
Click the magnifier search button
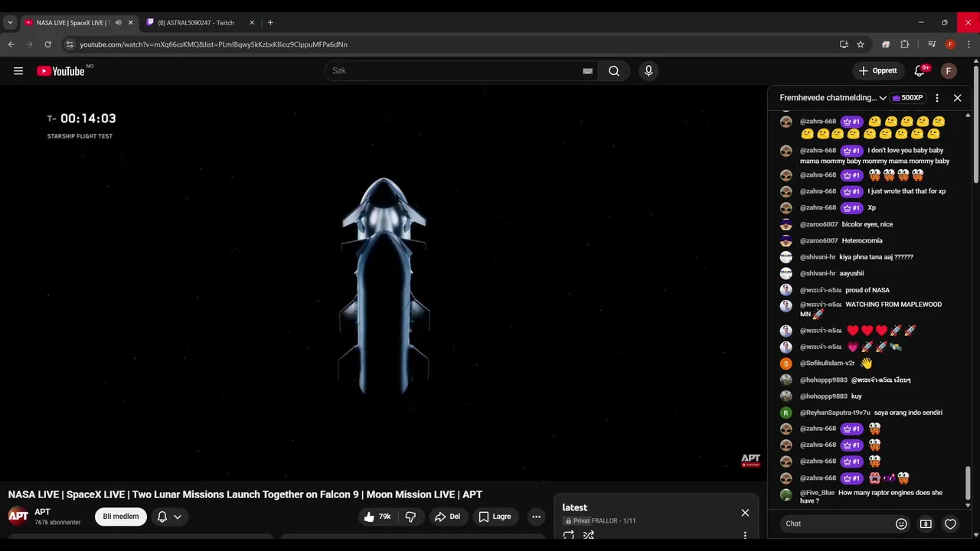point(614,71)
